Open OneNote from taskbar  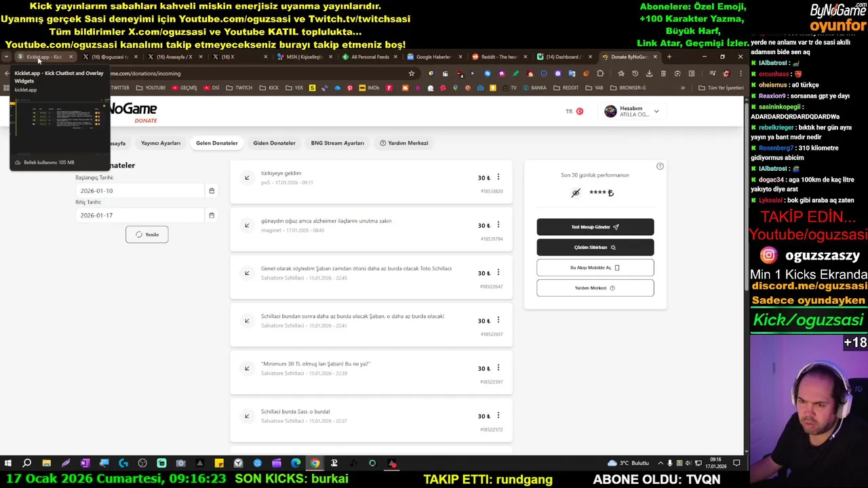(x=85, y=463)
